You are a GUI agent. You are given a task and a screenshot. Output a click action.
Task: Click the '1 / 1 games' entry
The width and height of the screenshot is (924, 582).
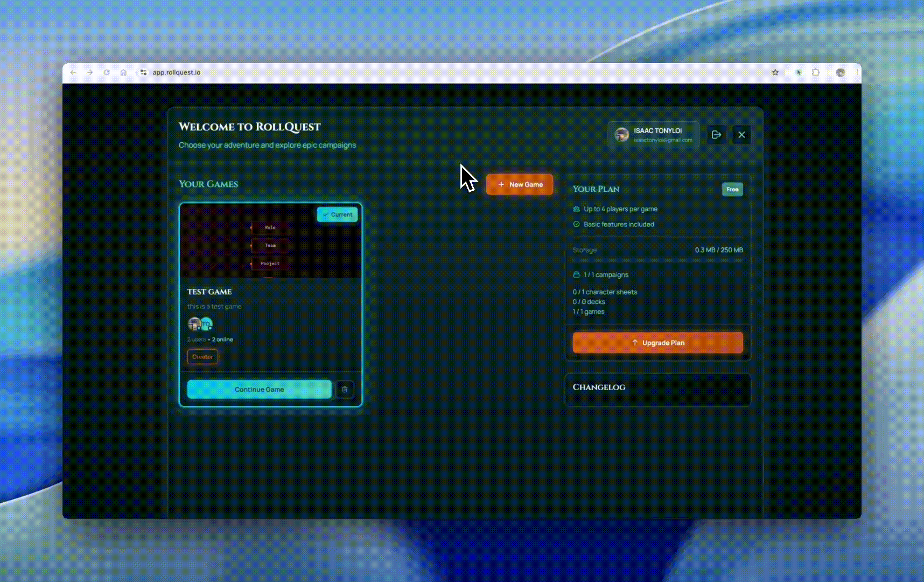pyautogui.click(x=589, y=311)
